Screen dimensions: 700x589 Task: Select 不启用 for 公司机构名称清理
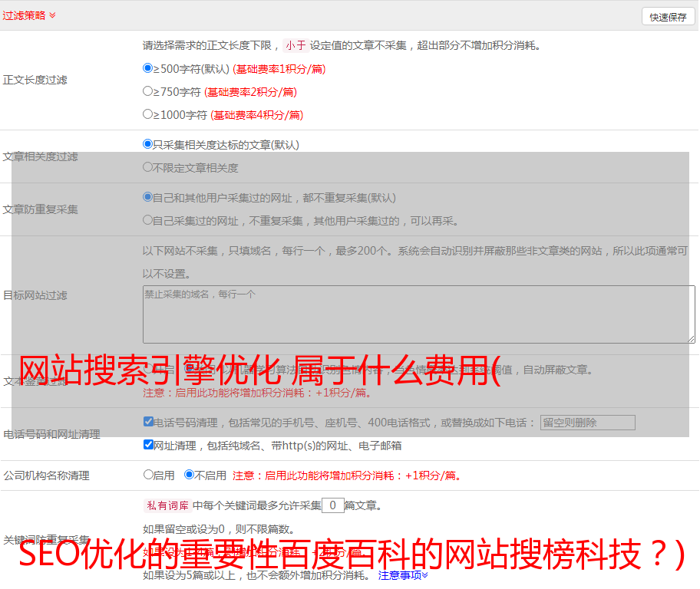(x=190, y=475)
